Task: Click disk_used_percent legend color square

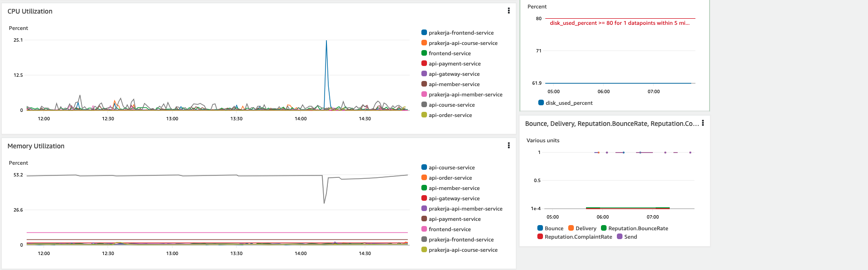Action: [x=541, y=103]
